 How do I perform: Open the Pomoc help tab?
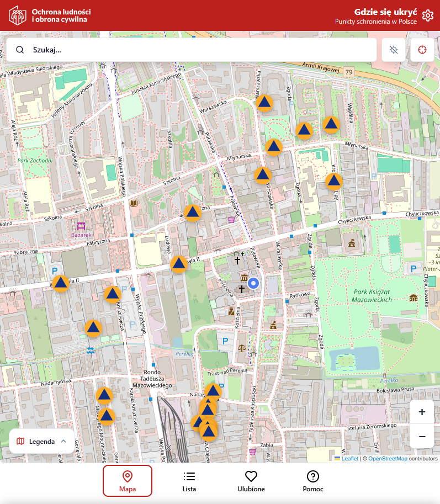click(313, 481)
